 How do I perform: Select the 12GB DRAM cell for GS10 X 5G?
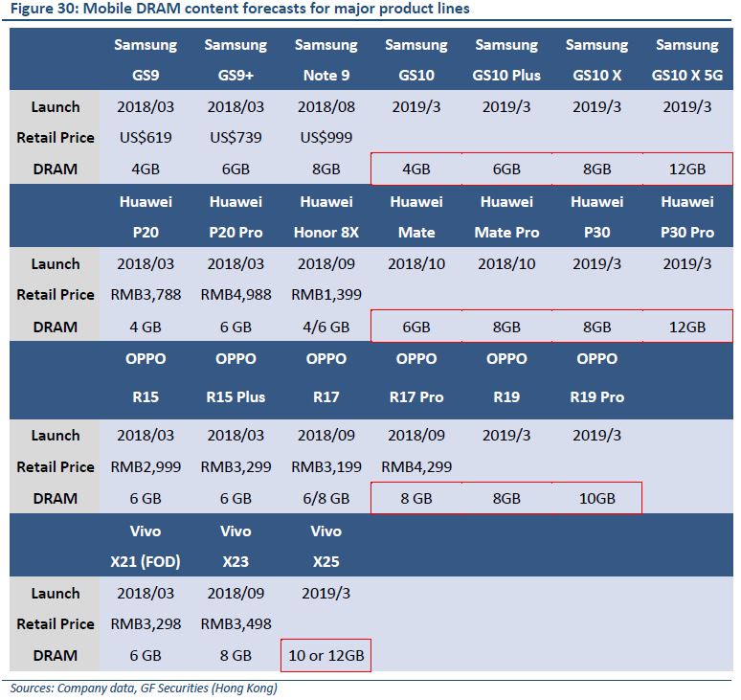[x=687, y=169]
